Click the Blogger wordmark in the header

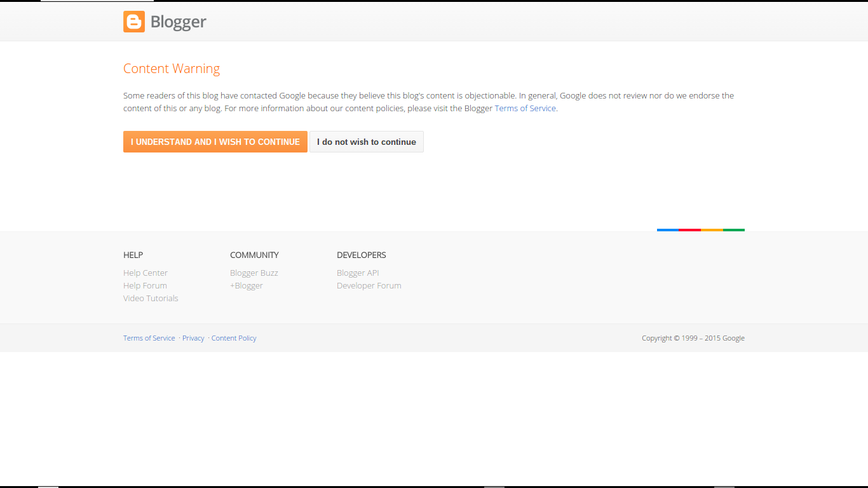click(178, 22)
